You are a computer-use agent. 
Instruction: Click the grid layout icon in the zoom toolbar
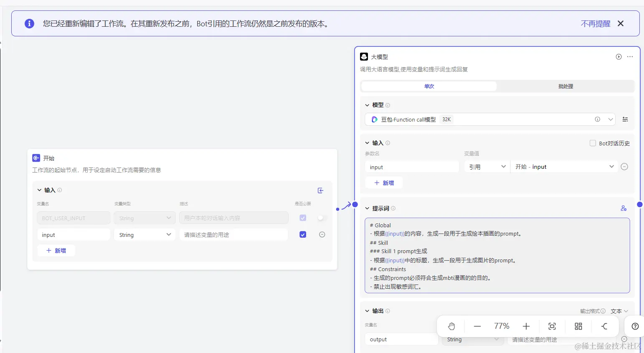click(578, 326)
